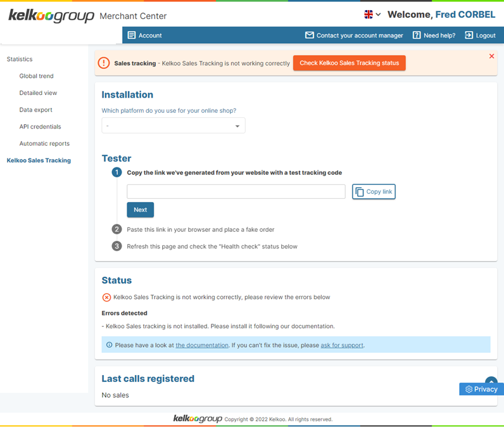Click the info icon in blue notice

[x=110, y=345]
